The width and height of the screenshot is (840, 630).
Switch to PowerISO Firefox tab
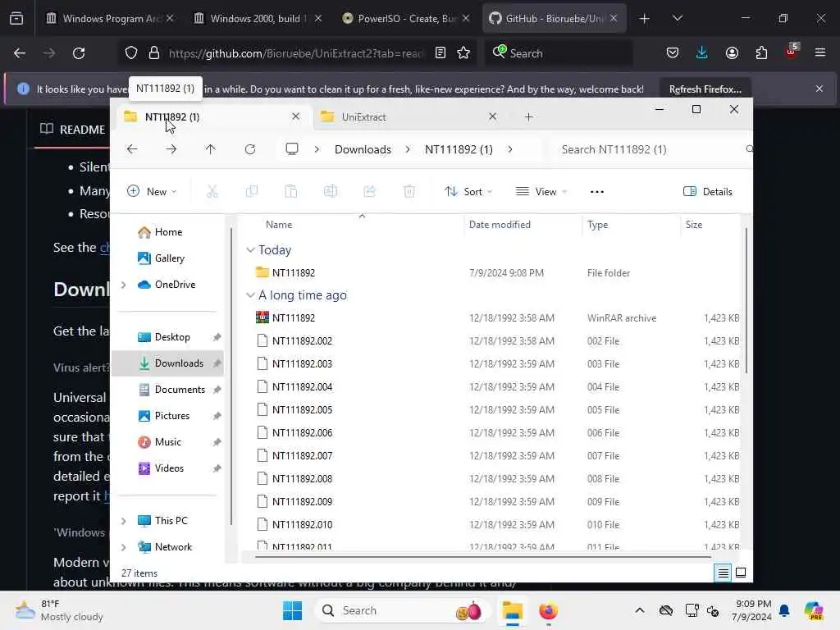click(405, 19)
